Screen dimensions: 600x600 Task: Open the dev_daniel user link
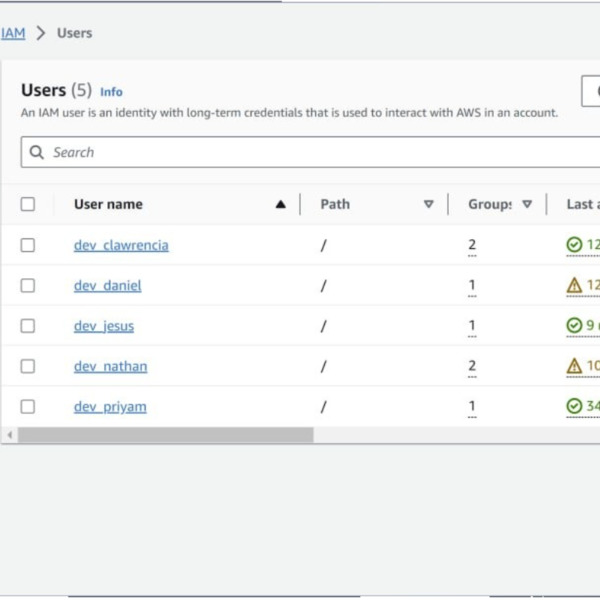pyautogui.click(x=107, y=286)
